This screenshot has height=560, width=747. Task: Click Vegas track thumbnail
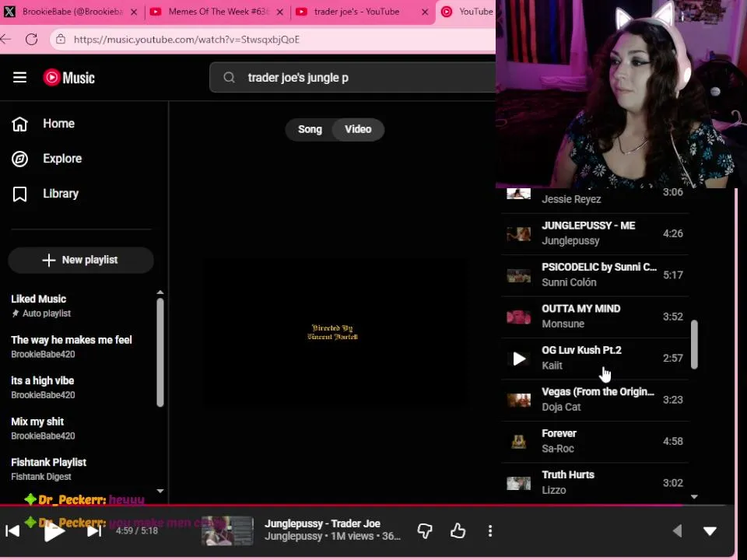pyautogui.click(x=518, y=400)
